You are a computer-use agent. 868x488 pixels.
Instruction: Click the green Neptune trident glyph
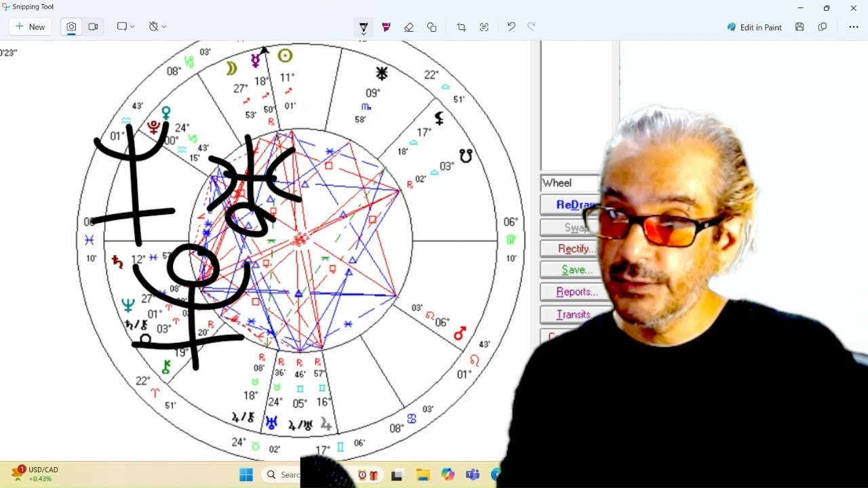point(128,306)
